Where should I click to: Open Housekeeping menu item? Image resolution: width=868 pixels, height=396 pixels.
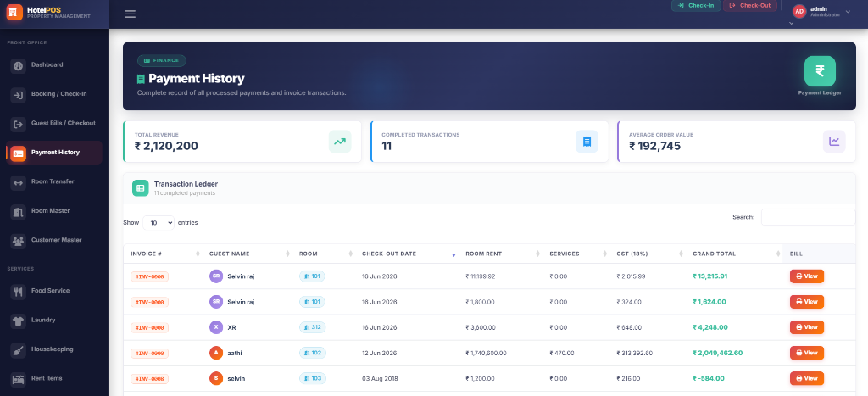(x=54, y=349)
